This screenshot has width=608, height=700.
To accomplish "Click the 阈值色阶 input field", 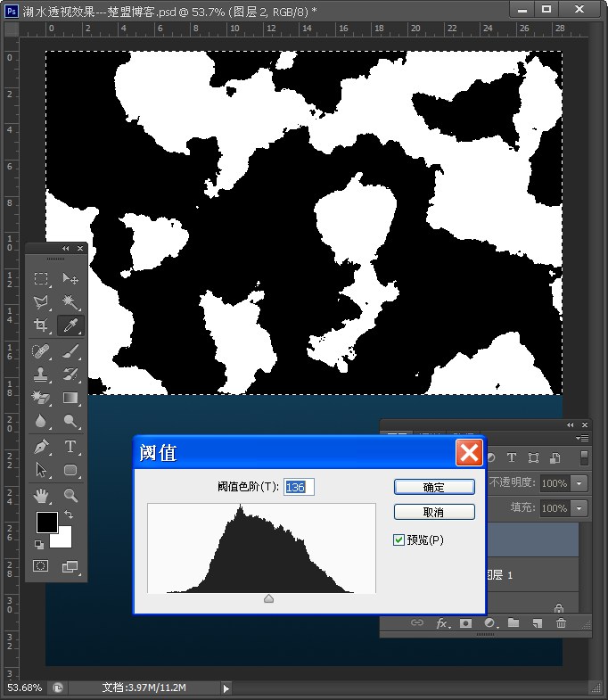I will point(299,487).
